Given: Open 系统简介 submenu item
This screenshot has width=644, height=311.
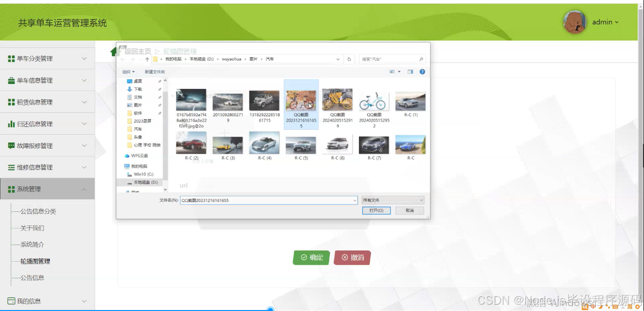Looking at the screenshot, I should click(32, 245).
